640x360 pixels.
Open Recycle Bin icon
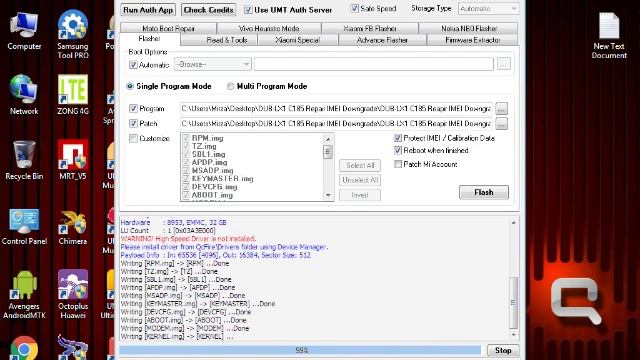pyautogui.click(x=24, y=160)
